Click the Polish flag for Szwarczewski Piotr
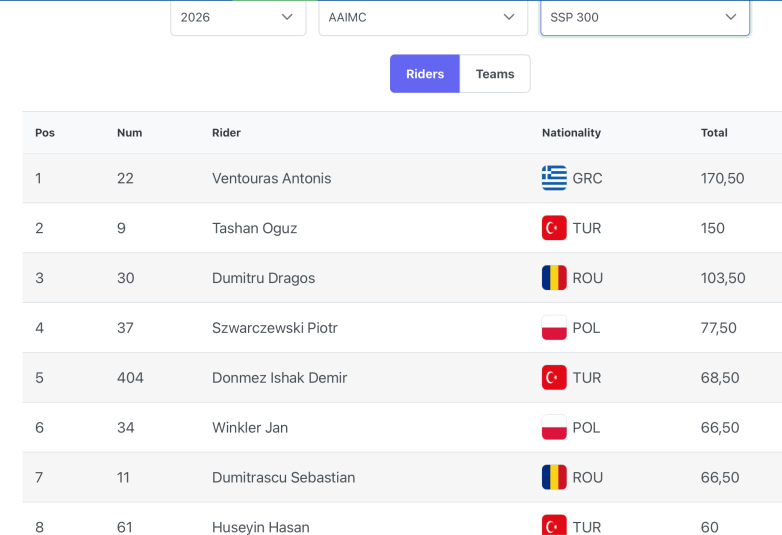 [554, 328]
